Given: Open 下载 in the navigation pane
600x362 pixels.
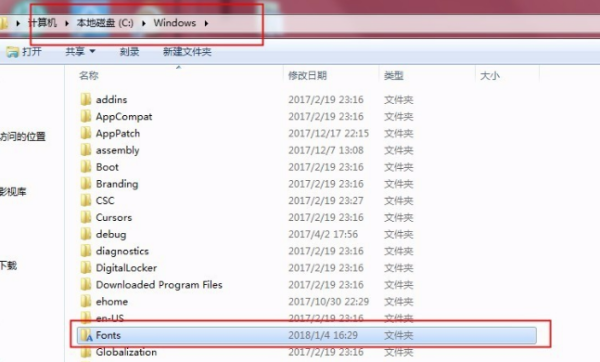Looking at the screenshot, I should 8,265.
